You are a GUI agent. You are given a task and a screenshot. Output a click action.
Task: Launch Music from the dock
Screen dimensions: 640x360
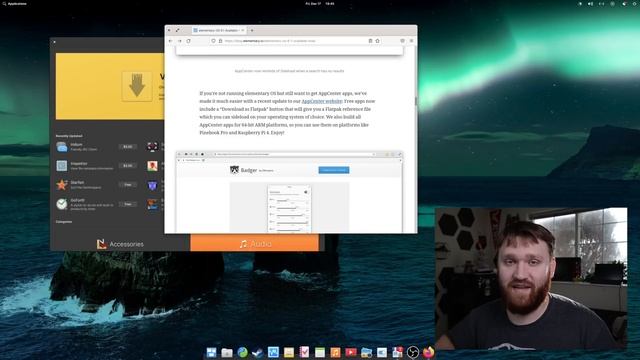pos(335,352)
